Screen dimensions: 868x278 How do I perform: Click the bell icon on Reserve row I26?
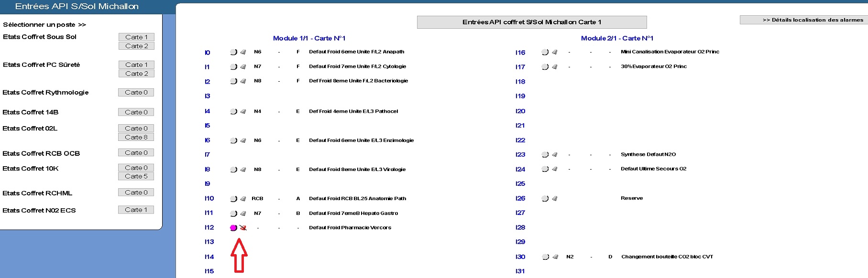click(555, 199)
